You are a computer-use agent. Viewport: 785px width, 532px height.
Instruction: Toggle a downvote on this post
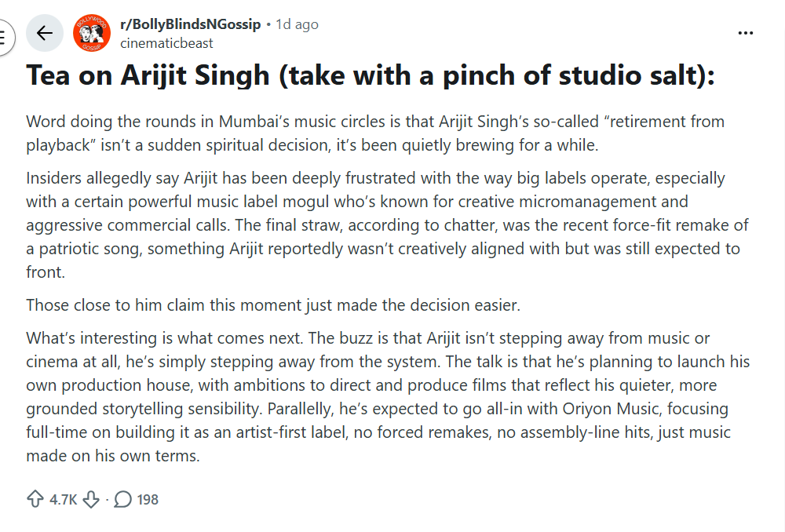pos(89,499)
